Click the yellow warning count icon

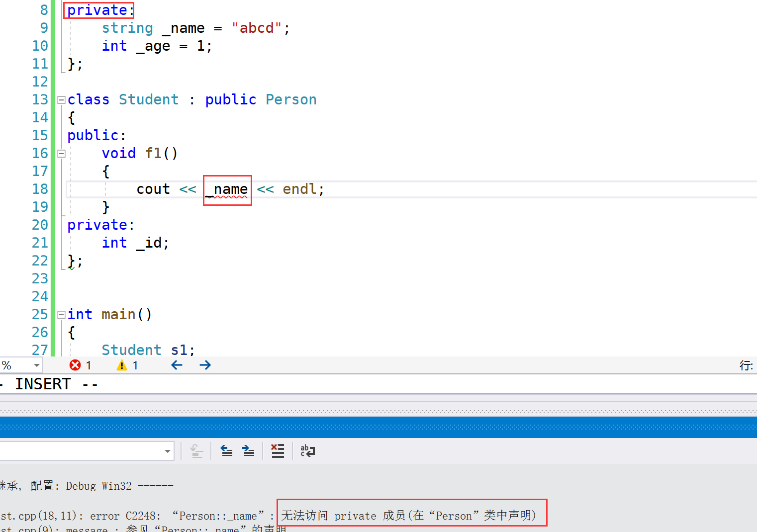(122, 365)
